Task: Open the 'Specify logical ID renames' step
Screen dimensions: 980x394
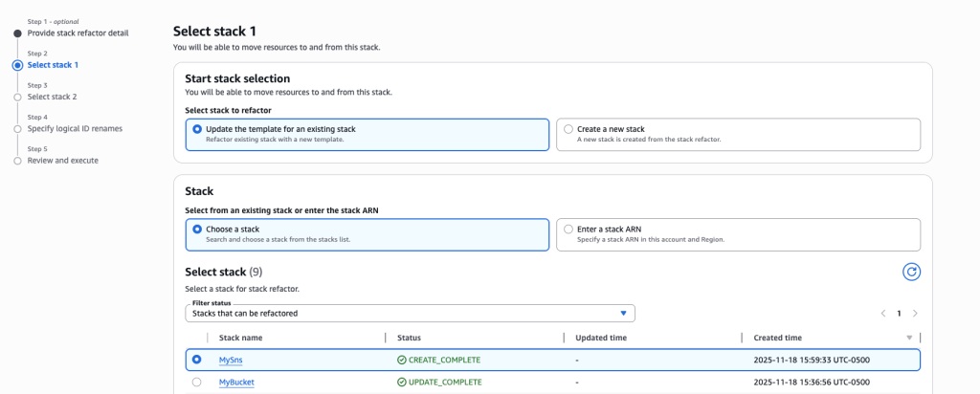Action: click(x=75, y=129)
